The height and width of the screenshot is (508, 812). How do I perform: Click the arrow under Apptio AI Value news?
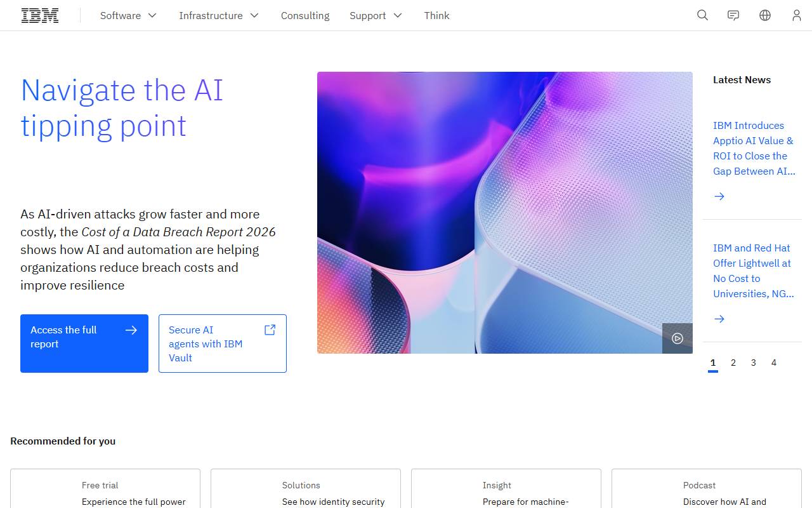(719, 196)
